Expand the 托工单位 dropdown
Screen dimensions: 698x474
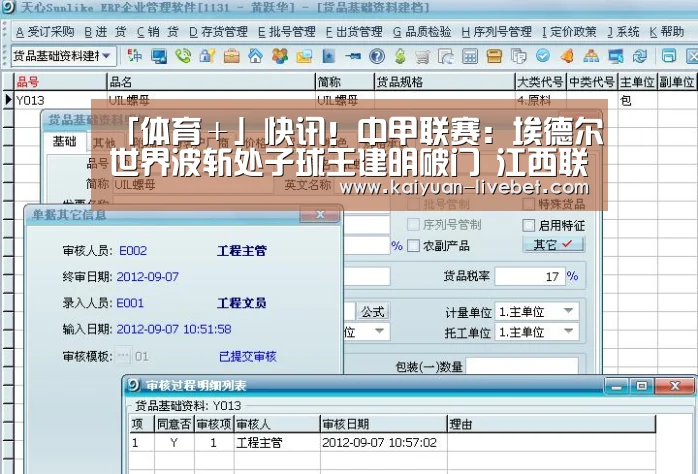568,332
